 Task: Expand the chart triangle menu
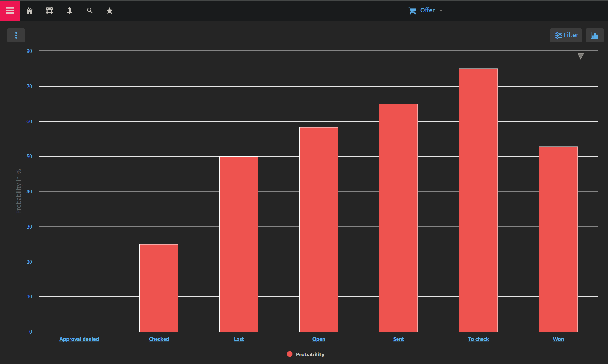pyautogui.click(x=580, y=56)
